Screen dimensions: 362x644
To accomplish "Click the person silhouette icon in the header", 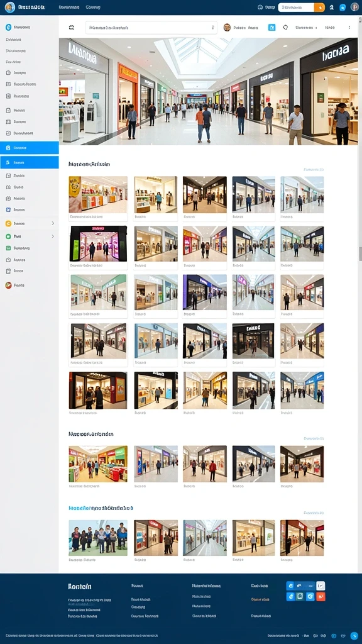I will point(332,8).
